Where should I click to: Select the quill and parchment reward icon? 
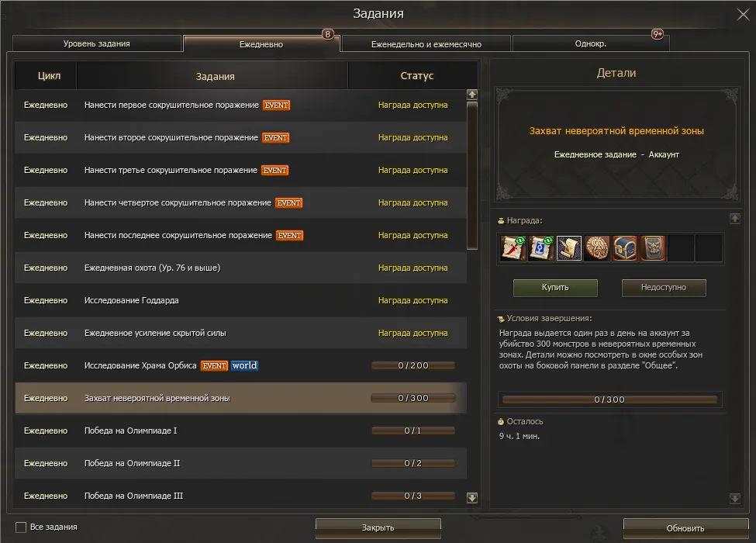(569, 248)
